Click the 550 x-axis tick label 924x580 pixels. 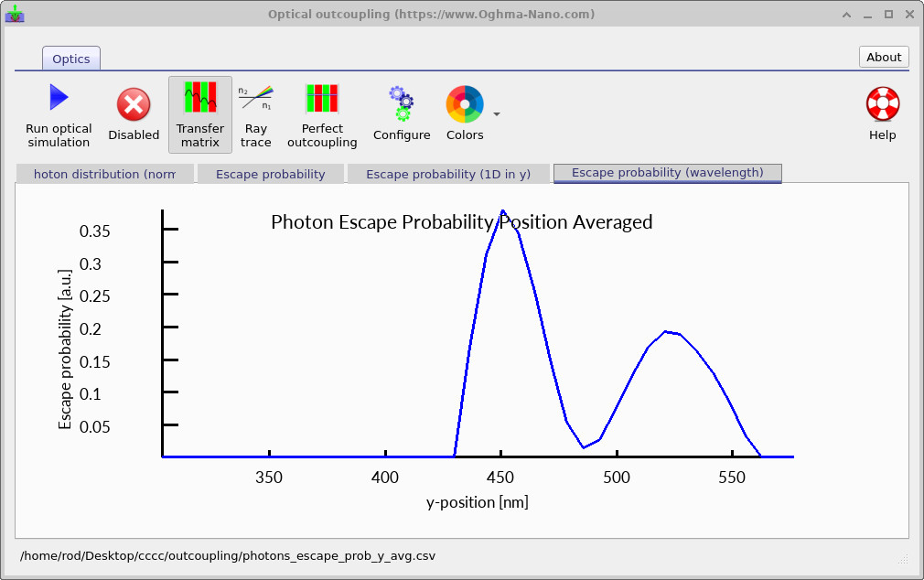[732, 478]
